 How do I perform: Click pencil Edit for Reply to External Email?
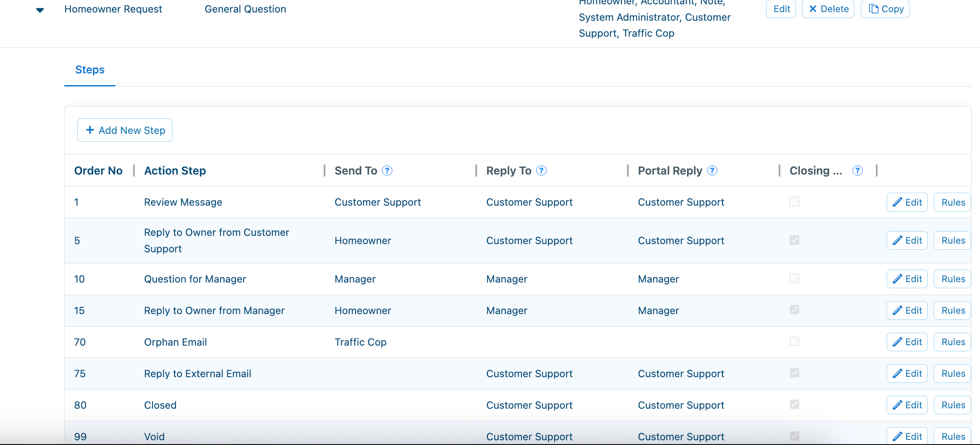coord(907,374)
